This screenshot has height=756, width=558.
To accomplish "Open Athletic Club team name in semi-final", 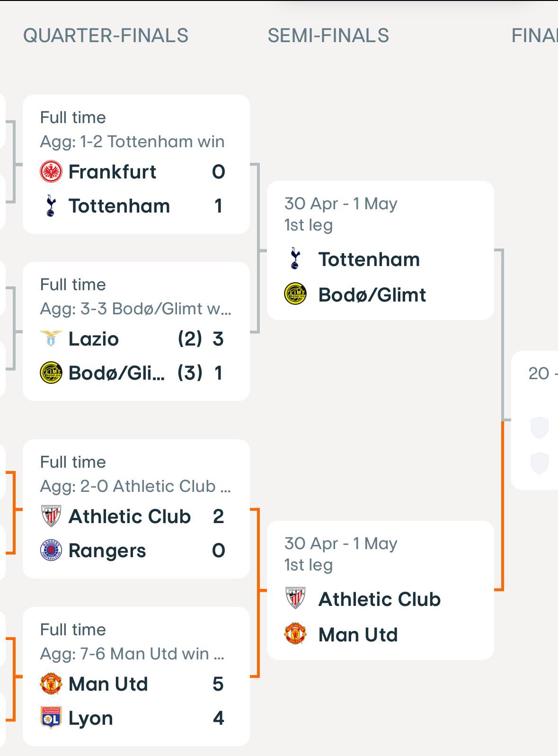I will coord(380,599).
